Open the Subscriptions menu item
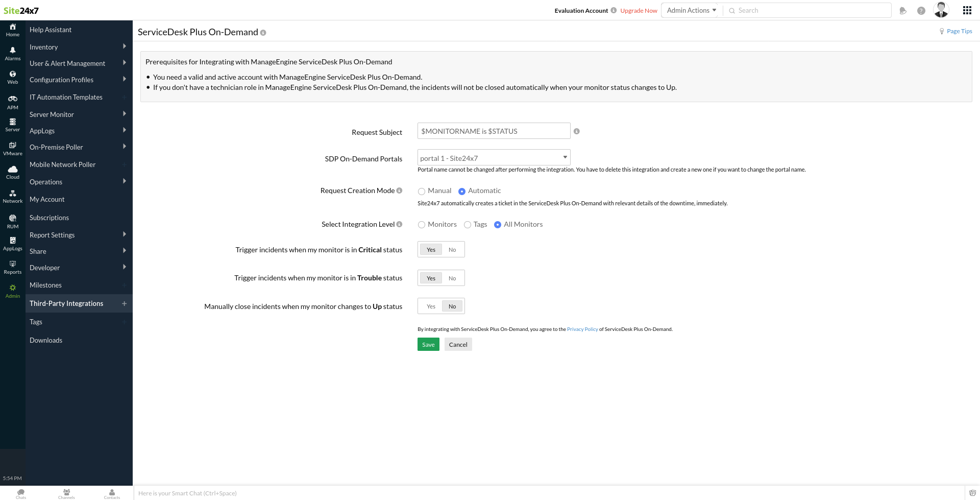This screenshot has height=500, width=980. (x=49, y=218)
